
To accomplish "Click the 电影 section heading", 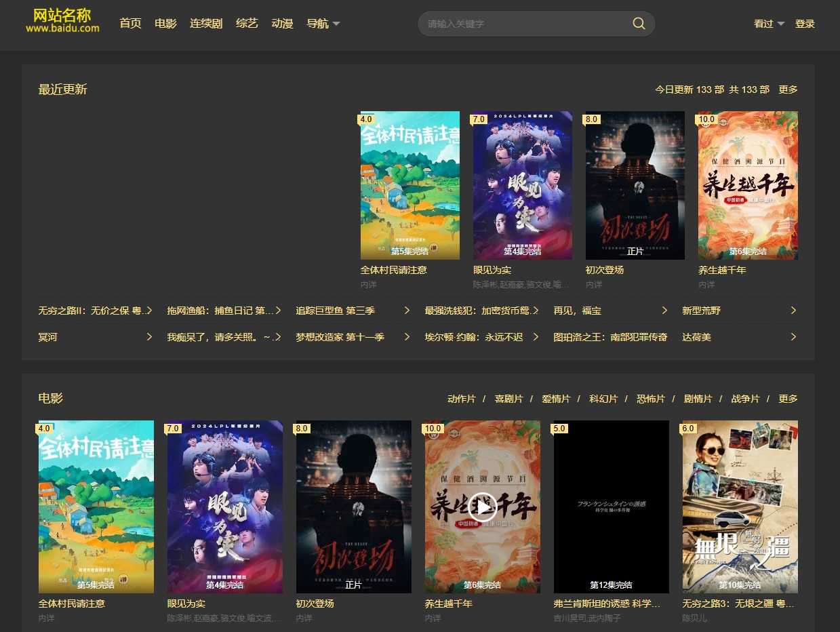I will [51, 399].
